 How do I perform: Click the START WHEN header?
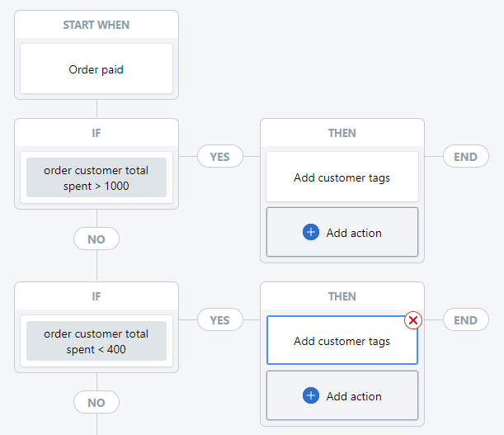pos(97,25)
